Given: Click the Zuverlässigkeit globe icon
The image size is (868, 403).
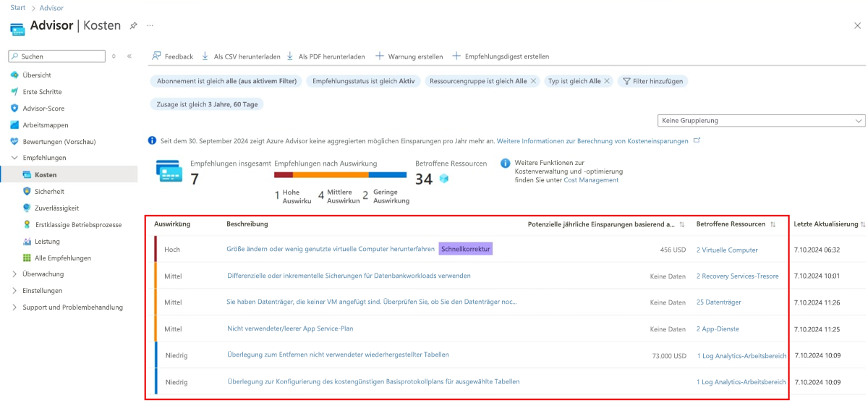Looking at the screenshot, I should click(x=27, y=208).
